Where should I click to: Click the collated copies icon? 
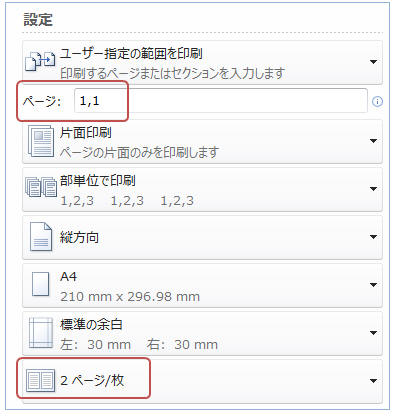coord(41,187)
